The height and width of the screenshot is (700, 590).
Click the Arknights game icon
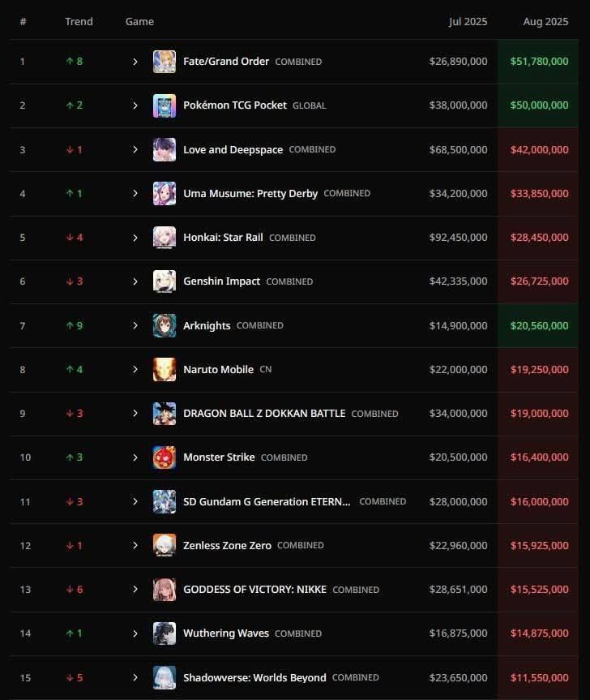pos(165,325)
